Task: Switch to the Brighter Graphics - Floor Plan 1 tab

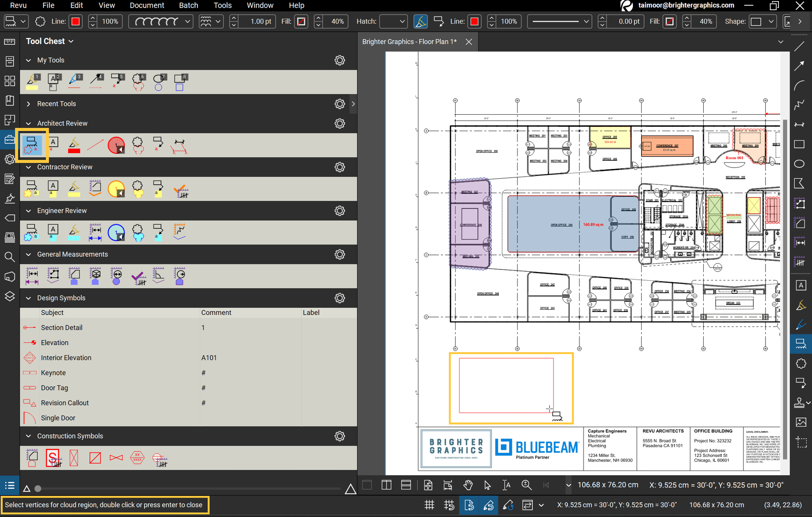Action: click(x=409, y=42)
